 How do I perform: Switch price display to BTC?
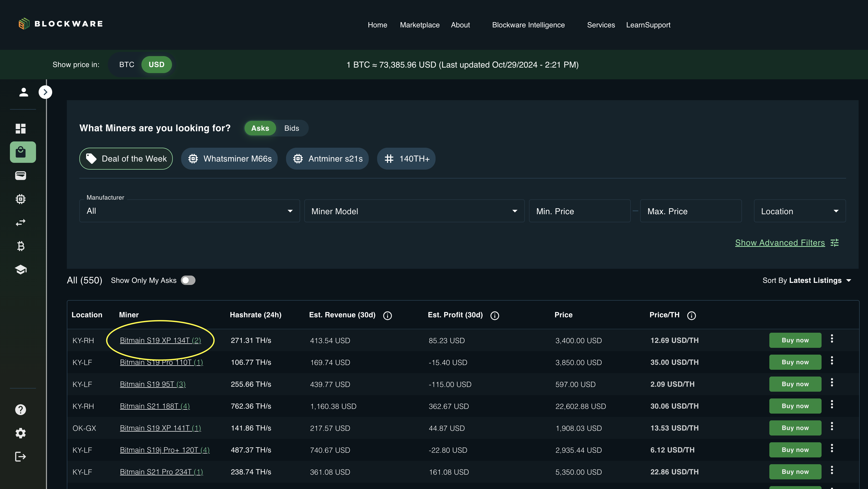click(126, 64)
